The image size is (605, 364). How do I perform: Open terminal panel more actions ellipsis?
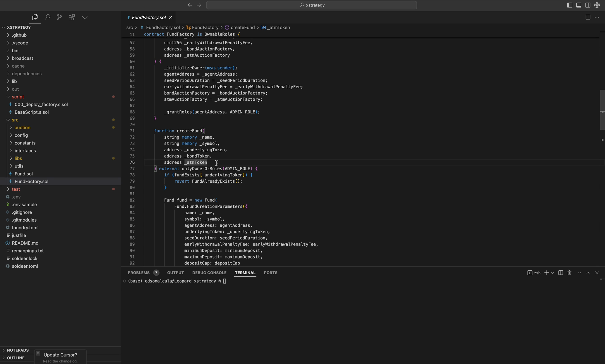click(579, 273)
